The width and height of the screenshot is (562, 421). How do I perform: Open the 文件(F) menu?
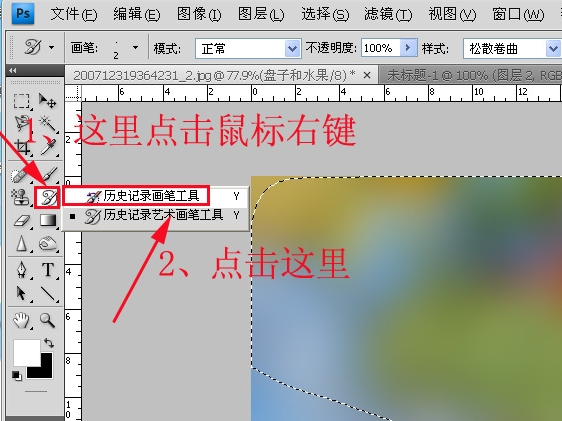tap(74, 14)
